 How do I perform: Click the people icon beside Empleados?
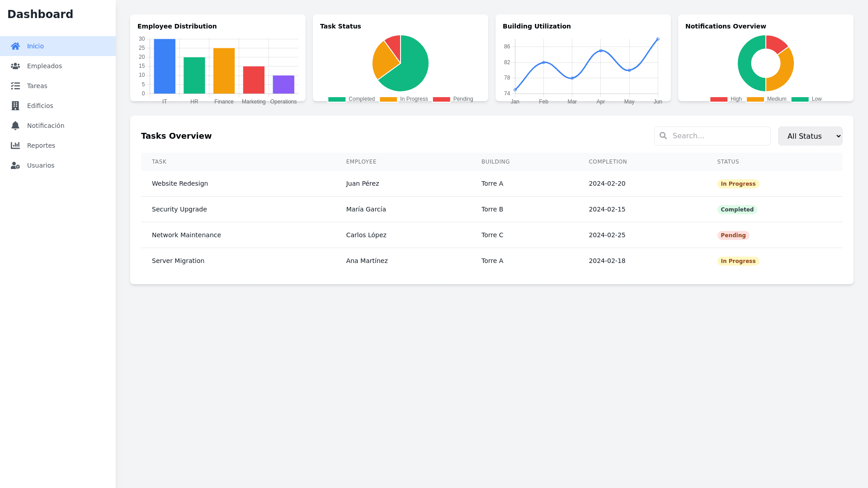(x=15, y=66)
